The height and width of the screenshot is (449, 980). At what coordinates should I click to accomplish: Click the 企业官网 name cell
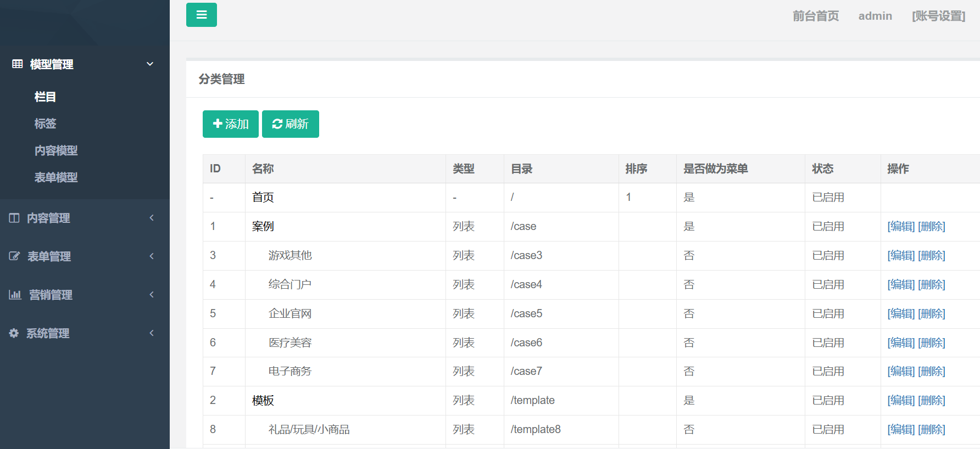point(346,314)
